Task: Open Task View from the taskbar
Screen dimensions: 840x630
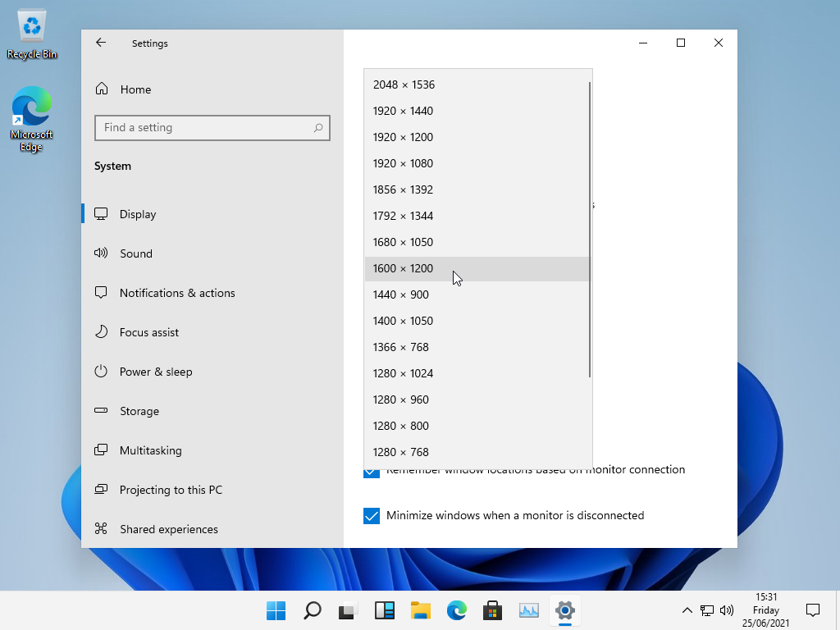Action: click(349, 610)
